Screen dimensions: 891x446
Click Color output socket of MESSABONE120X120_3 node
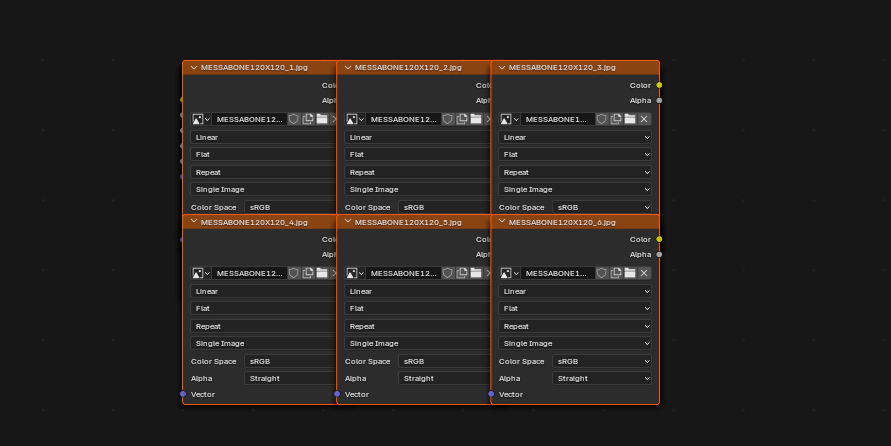pyautogui.click(x=659, y=85)
